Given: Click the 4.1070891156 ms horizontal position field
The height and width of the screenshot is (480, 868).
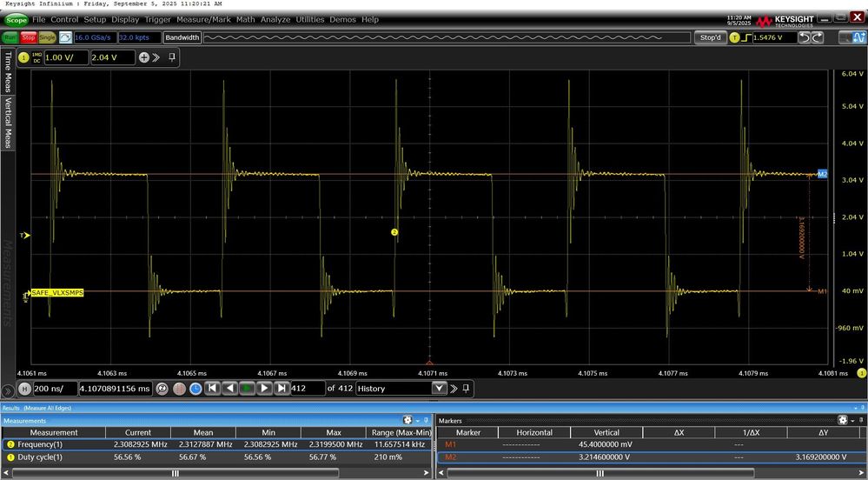Looking at the screenshot, I should [116, 389].
